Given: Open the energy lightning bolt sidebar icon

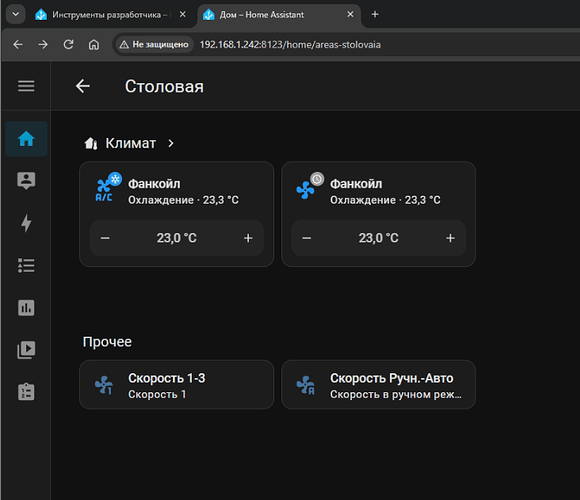Looking at the screenshot, I should pos(26,223).
